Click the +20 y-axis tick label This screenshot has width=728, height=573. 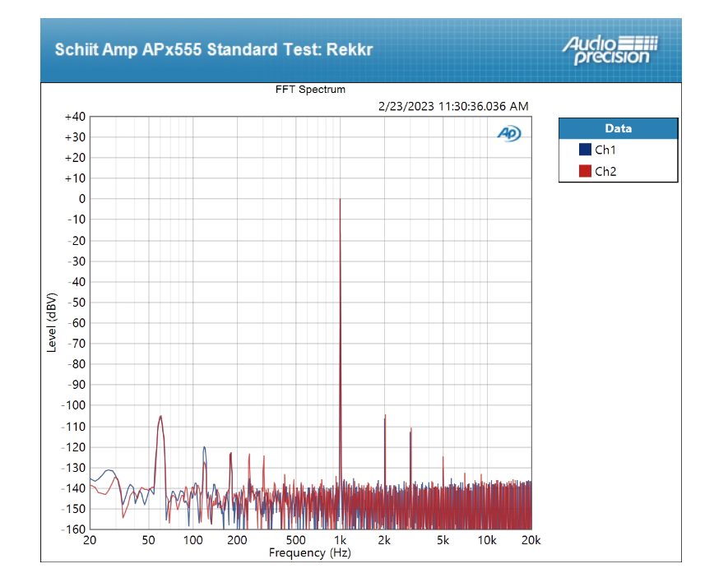75,158
